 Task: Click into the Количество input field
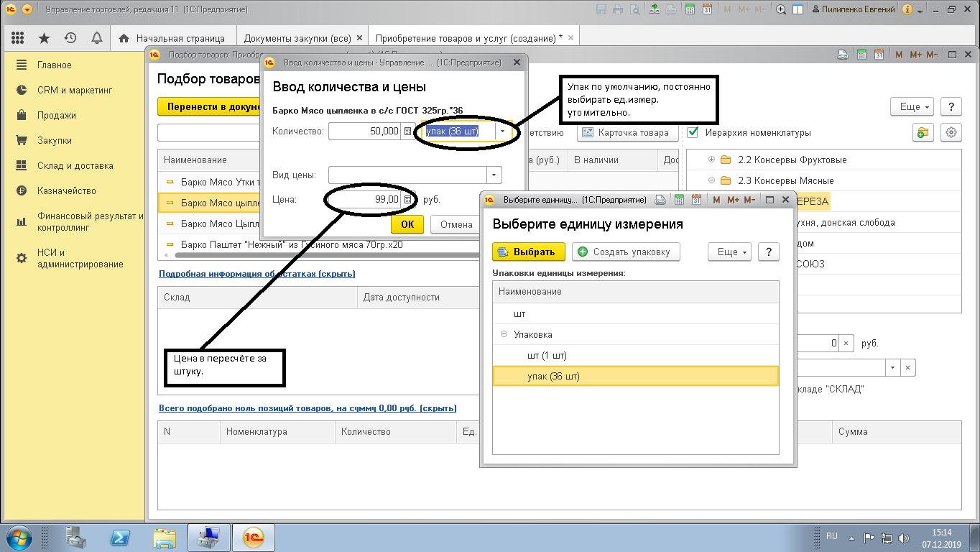pos(364,132)
